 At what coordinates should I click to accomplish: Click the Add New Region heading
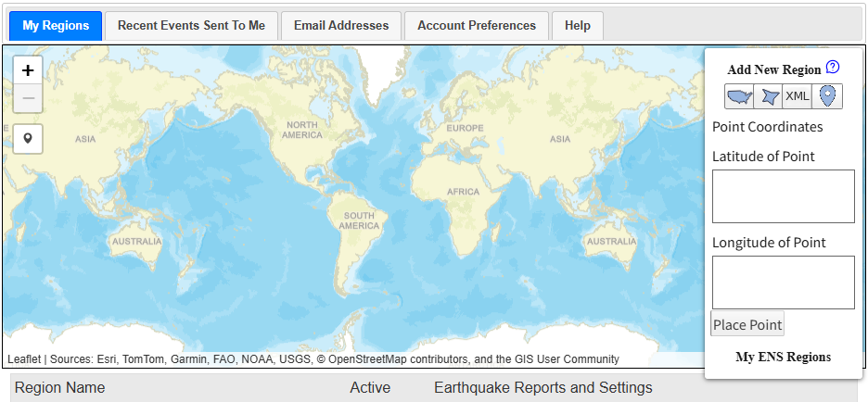click(774, 69)
